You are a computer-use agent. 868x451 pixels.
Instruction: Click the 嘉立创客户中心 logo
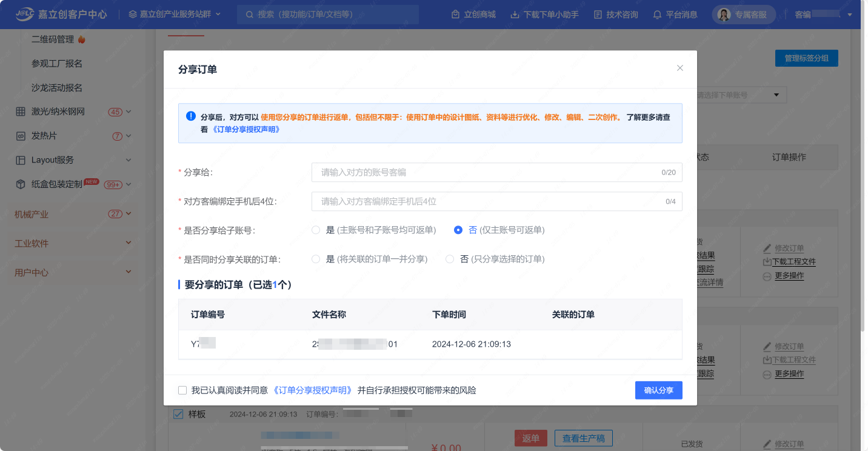[61, 14]
